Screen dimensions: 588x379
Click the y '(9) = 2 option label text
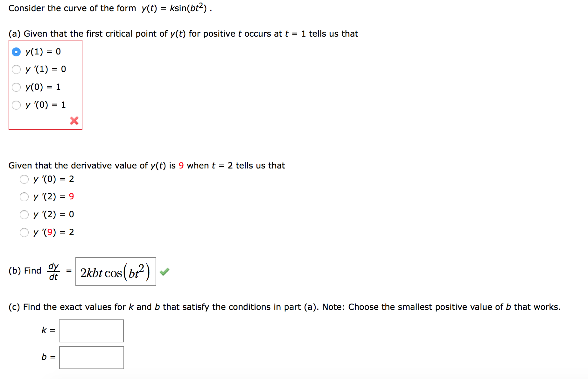pyautogui.click(x=54, y=232)
